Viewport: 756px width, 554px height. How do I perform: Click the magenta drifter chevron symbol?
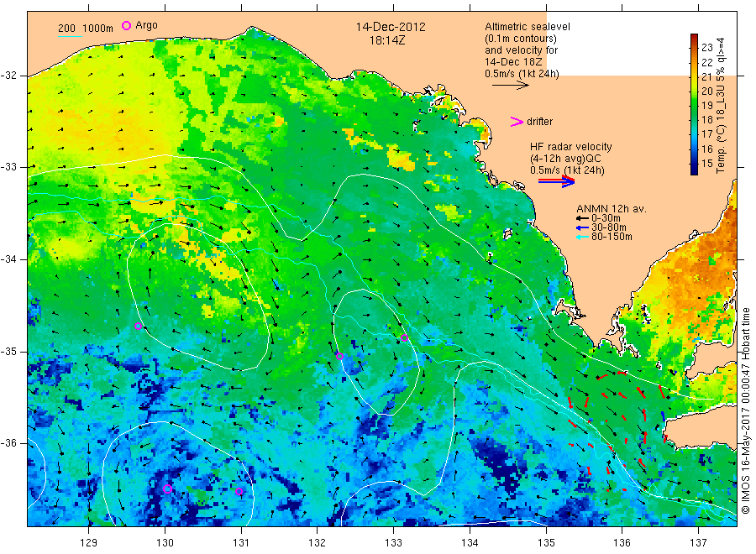[x=517, y=122]
